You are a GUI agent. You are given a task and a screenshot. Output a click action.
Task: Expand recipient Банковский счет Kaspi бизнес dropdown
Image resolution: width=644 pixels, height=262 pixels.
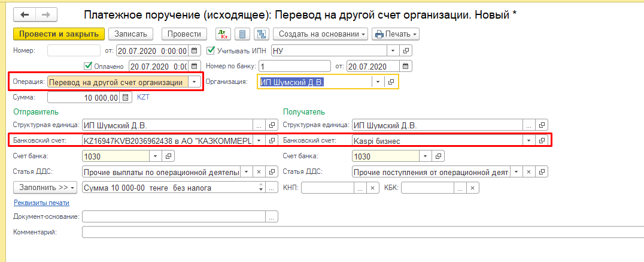pos(528,140)
